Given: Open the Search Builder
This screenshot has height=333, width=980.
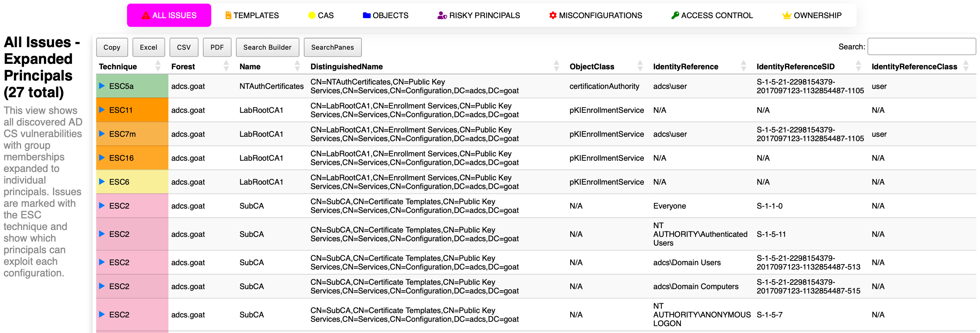Looking at the screenshot, I should point(267,48).
